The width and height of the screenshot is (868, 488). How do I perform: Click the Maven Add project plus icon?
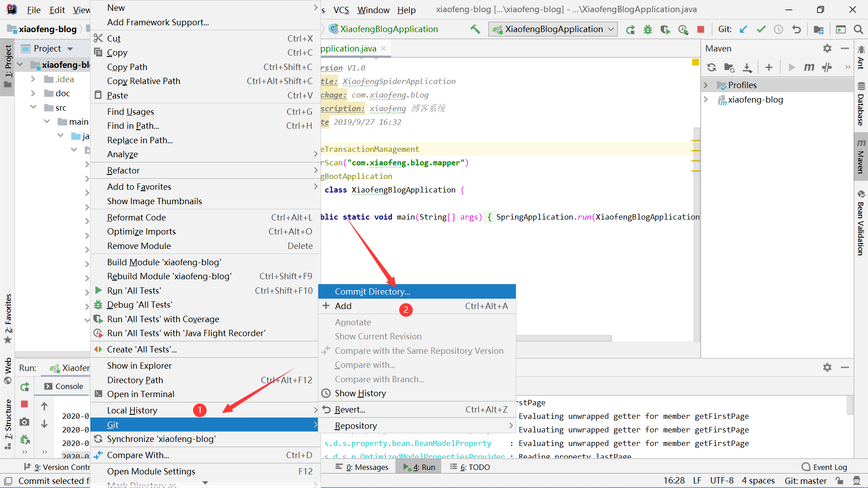click(x=769, y=67)
